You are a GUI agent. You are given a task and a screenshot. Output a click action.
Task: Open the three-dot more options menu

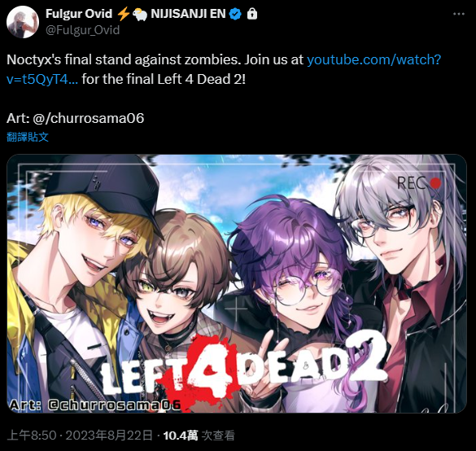click(x=458, y=14)
